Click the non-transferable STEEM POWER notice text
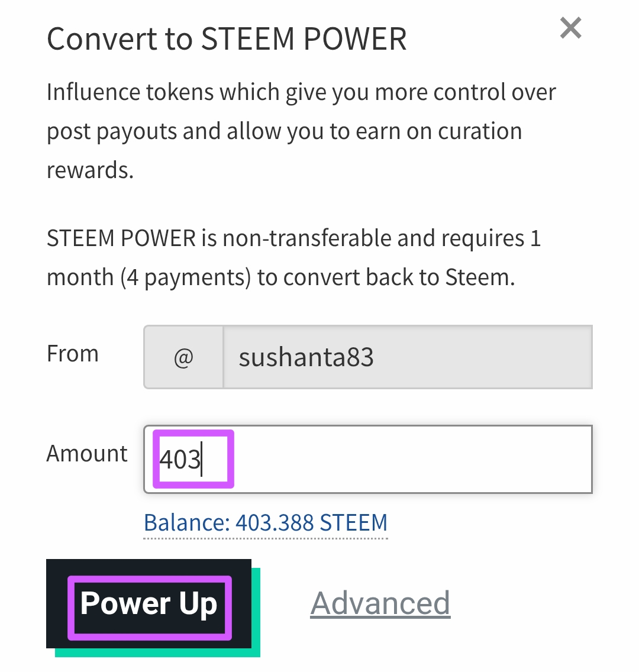 pyautogui.click(x=293, y=257)
